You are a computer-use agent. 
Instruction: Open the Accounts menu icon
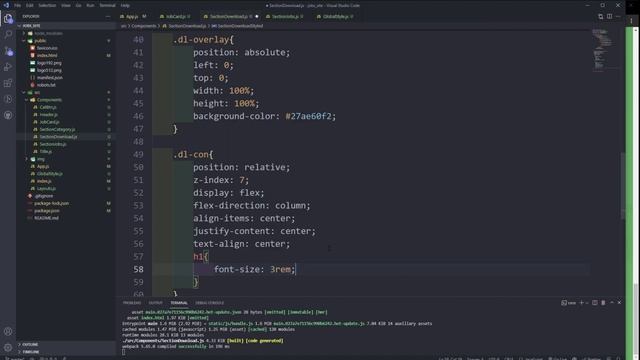(8, 331)
